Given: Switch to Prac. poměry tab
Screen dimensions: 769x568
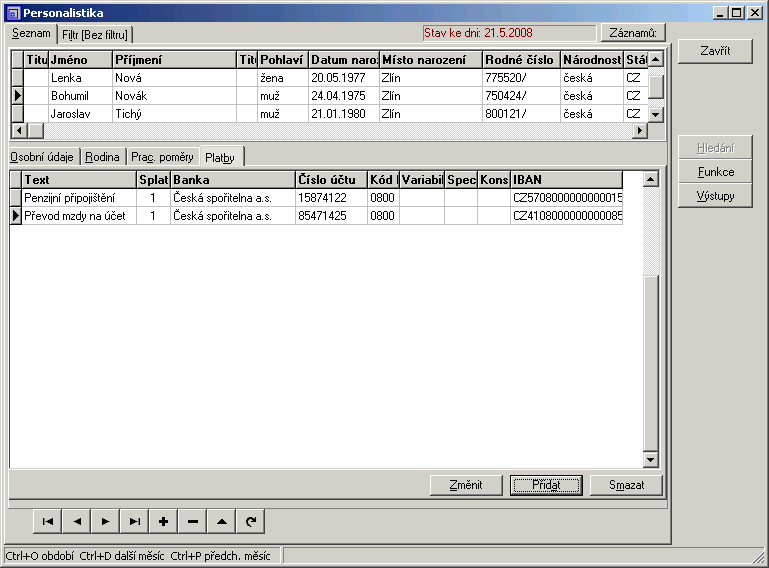Looking at the screenshot, I should tap(162, 157).
